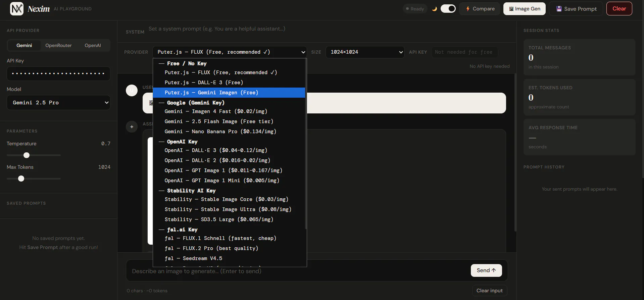Pick OpenAI – DALL·E 3 option

[x=229, y=150]
